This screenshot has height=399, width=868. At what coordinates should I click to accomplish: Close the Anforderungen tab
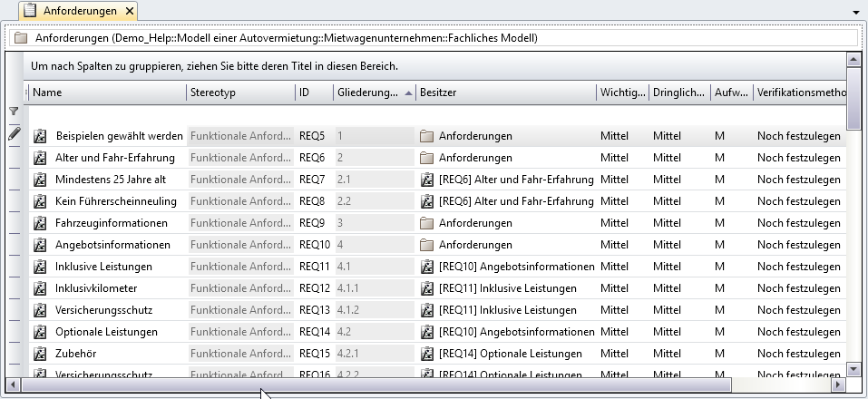(x=130, y=11)
